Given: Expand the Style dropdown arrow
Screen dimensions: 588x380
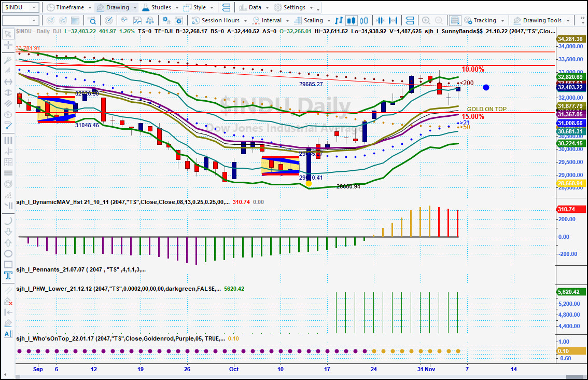Looking at the screenshot, I should pyautogui.click(x=212, y=8).
